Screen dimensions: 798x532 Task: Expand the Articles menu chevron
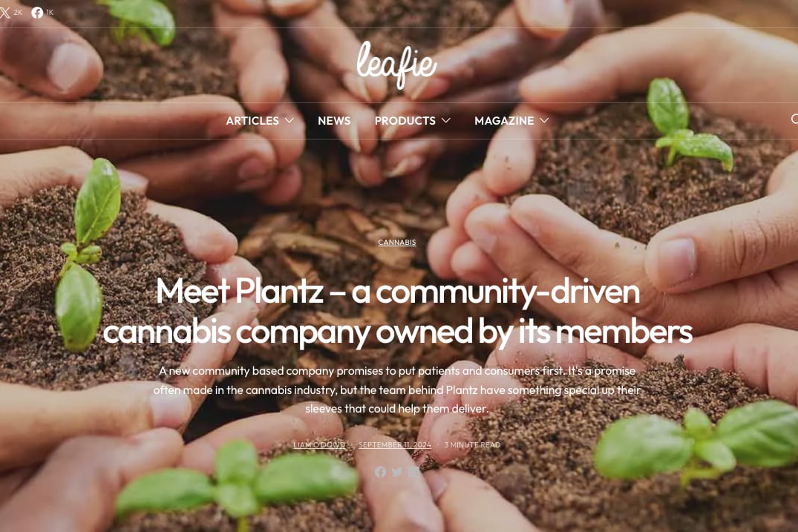pos(290,120)
